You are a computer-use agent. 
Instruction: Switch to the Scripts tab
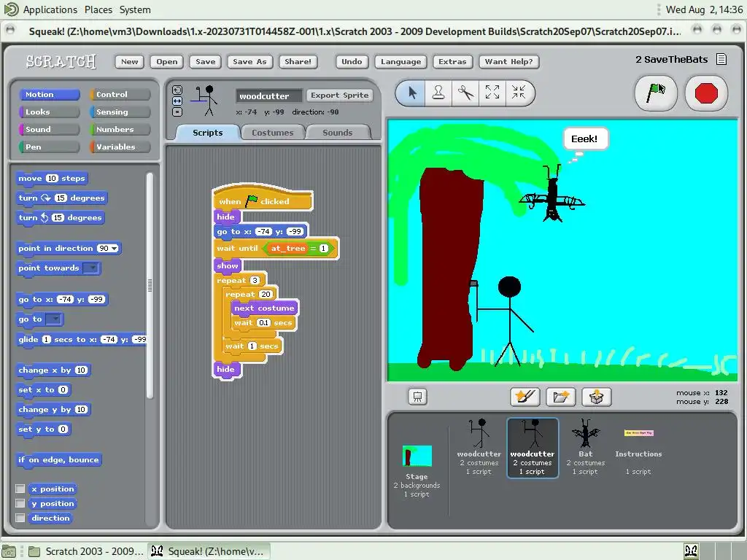click(207, 133)
